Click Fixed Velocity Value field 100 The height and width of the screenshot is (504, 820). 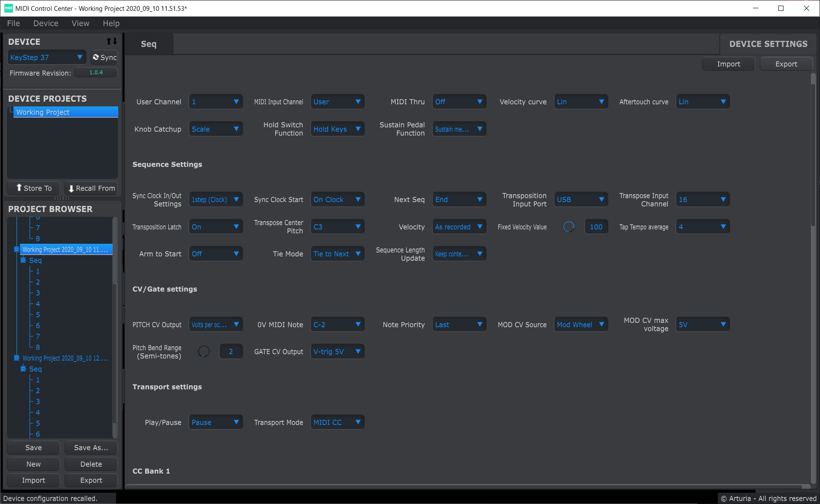pos(596,227)
